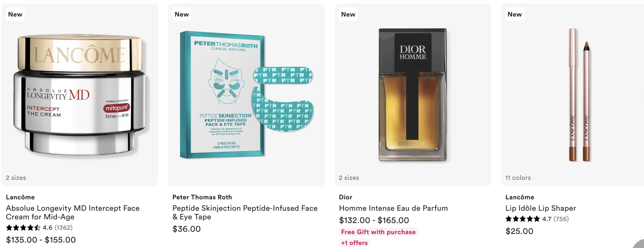Open the Lancôme lip pencils image
This screenshot has height=248, width=644.
[580, 95]
